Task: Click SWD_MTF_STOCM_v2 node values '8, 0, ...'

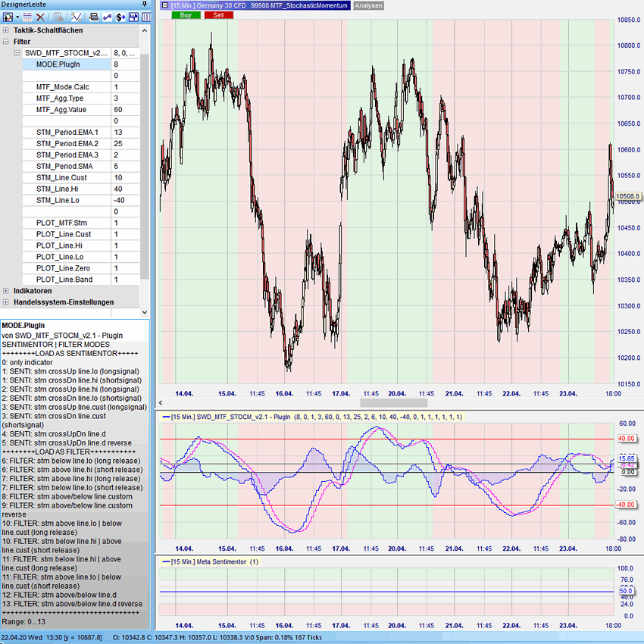Action: click(125, 52)
